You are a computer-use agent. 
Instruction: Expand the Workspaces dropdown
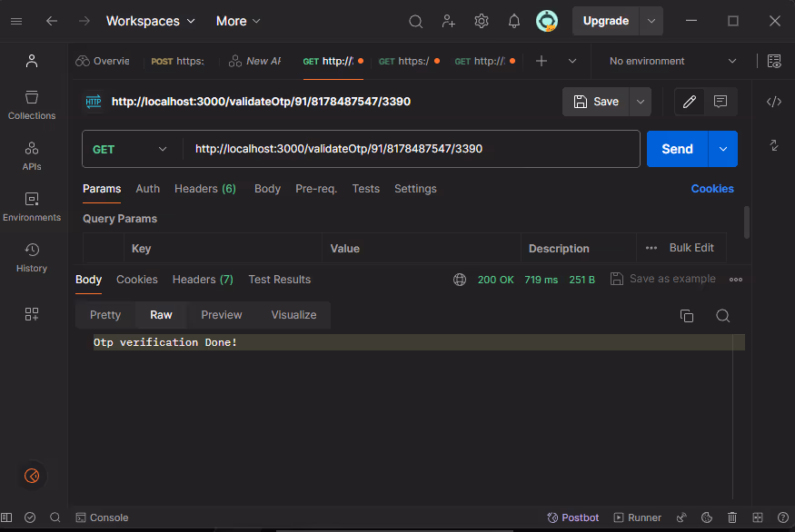coord(150,21)
